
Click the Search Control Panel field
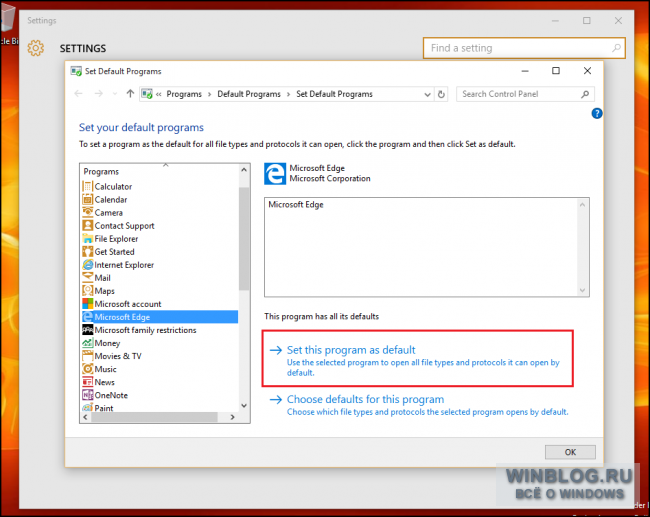tap(525, 94)
